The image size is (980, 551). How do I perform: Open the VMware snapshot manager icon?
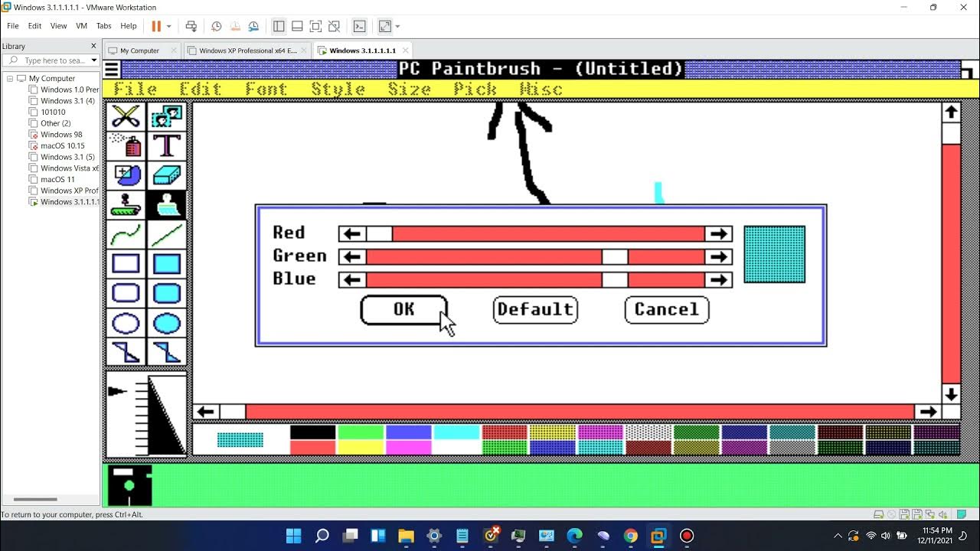point(253,26)
